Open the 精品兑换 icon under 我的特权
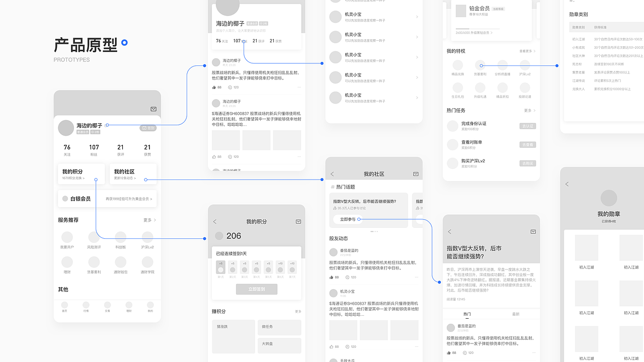The height and width of the screenshot is (362, 644). point(457,66)
